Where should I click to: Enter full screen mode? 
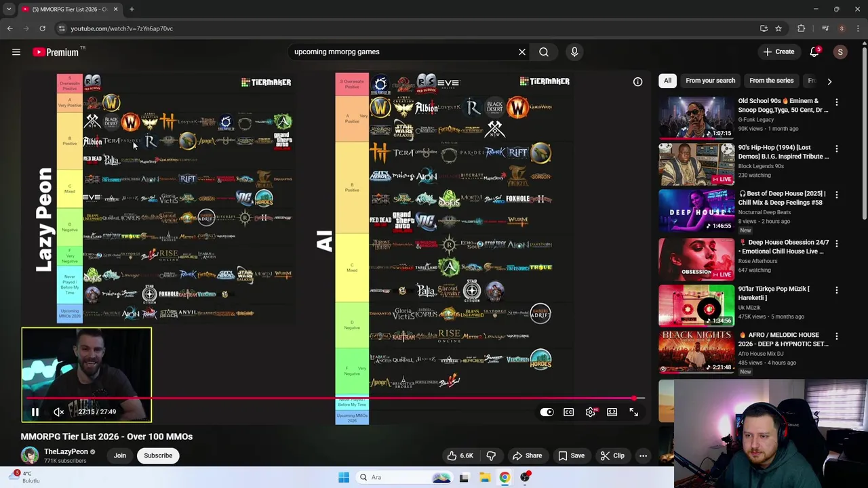pos(634,412)
